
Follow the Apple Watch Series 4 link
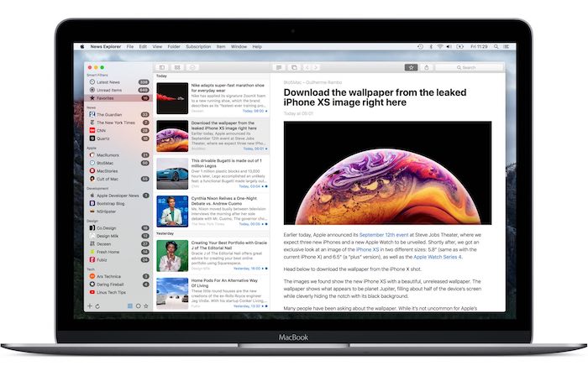(438, 257)
